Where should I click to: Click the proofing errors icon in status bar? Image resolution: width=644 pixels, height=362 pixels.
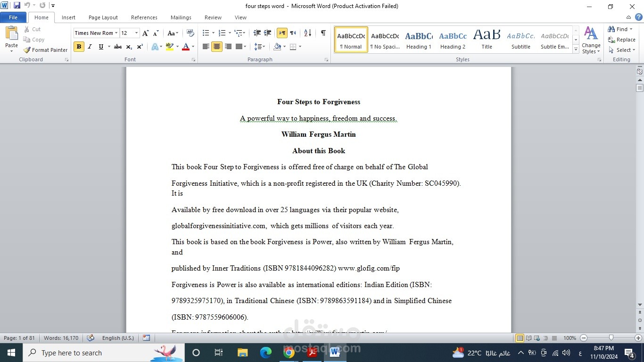pyautogui.click(x=91, y=338)
